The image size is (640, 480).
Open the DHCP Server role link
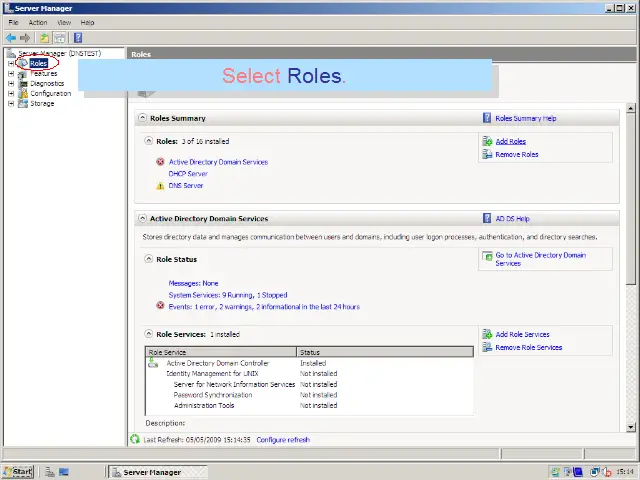188,174
